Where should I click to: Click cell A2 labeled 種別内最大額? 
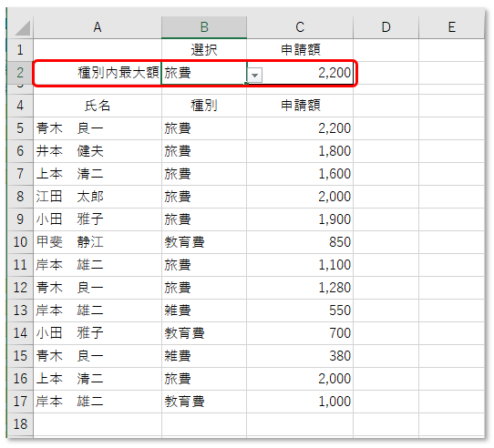(x=98, y=73)
